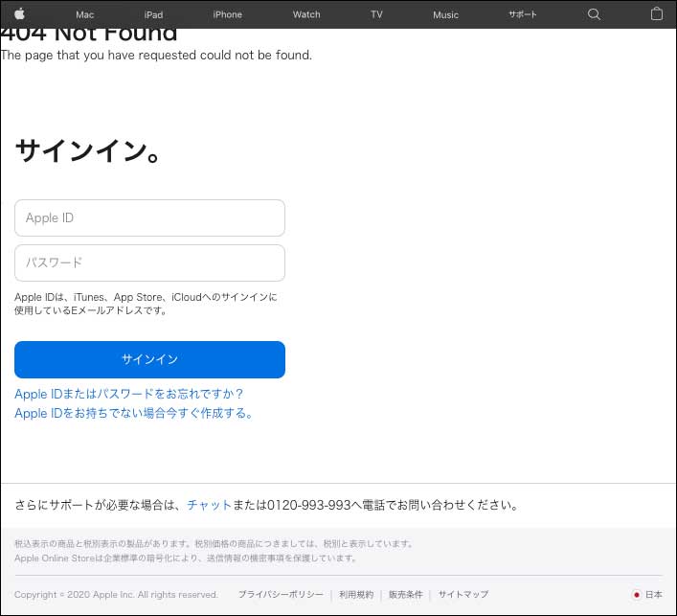Open the 販売条件 footer link
This screenshot has width=677, height=616.
(x=406, y=595)
